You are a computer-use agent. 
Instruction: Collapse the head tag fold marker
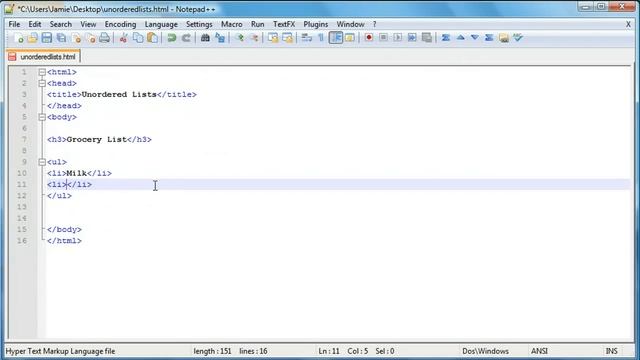(x=42, y=83)
